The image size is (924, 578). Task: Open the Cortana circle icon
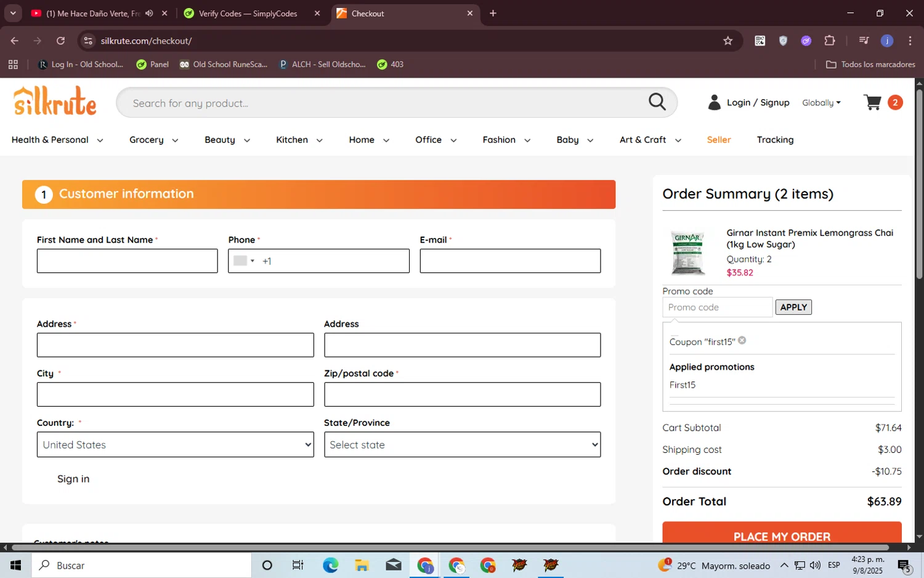267,565
